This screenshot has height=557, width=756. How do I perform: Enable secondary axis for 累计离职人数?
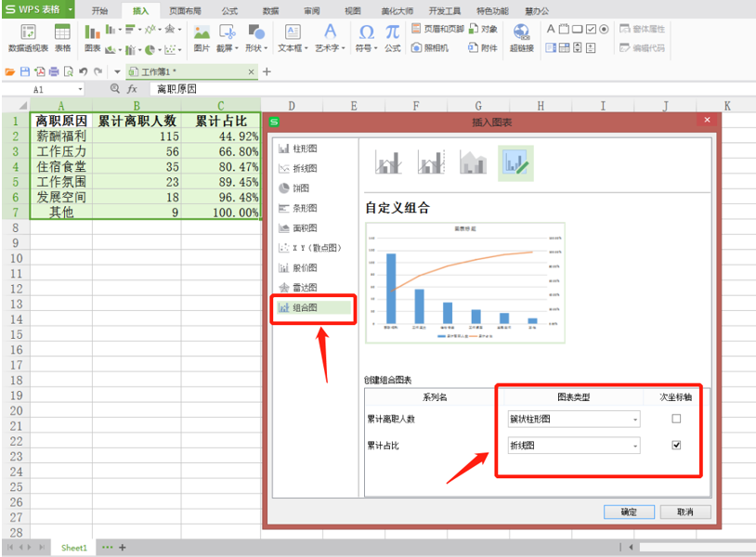[676, 419]
